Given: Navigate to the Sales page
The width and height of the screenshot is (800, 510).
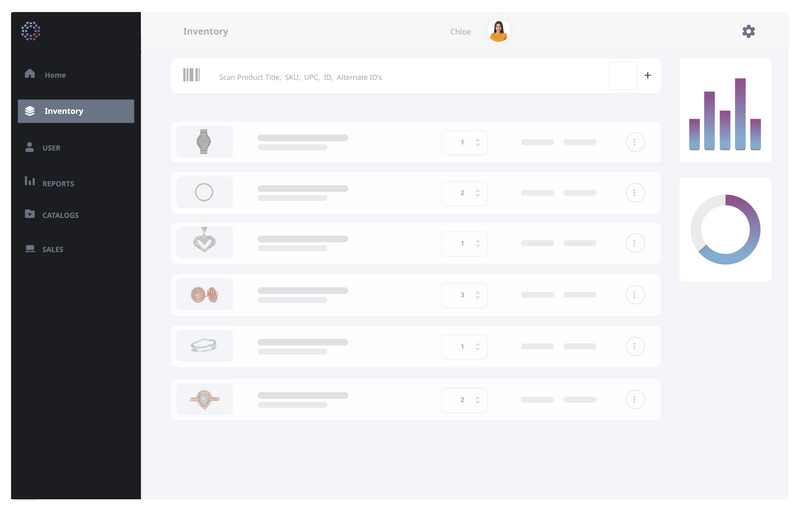Looking at the screenshot, I should (52, 249).
